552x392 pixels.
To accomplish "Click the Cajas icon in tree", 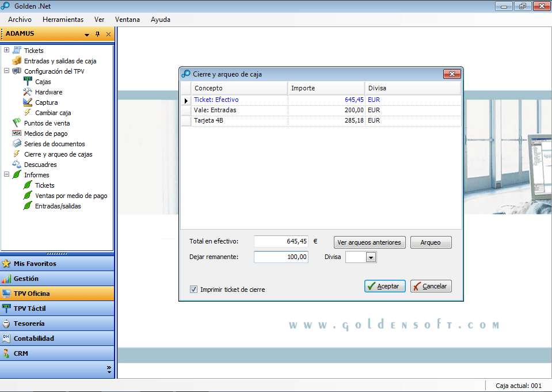I will tap(28, 82).
